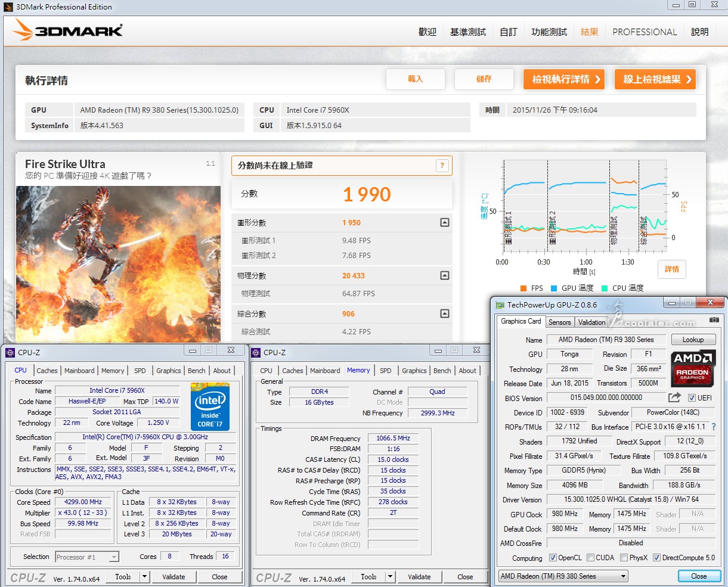Viewport: 728px width, 587px height.
Task: Open the 基準測試 tab
Action: (x=468, y=32)
